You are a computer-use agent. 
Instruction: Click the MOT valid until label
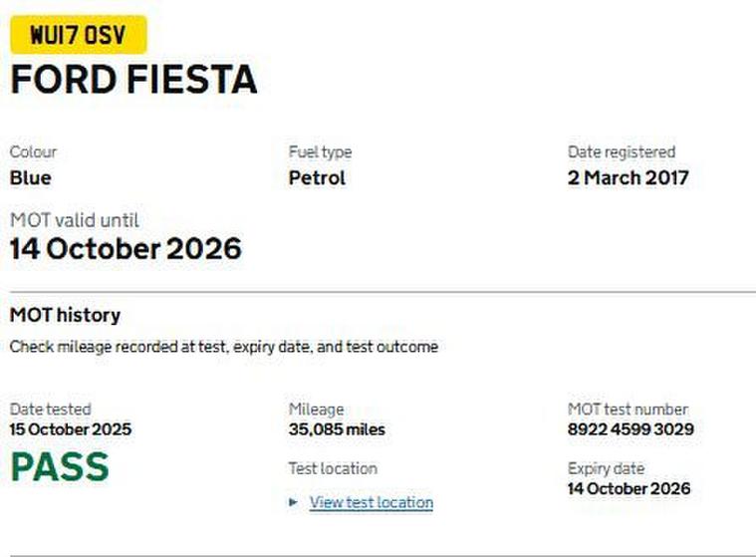tap(75, 220)
